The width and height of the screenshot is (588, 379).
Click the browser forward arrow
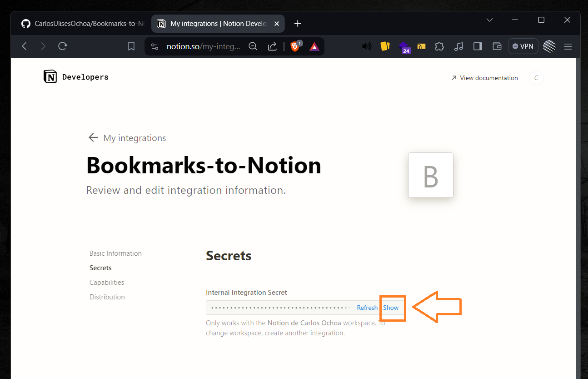[x=43, y=46]
